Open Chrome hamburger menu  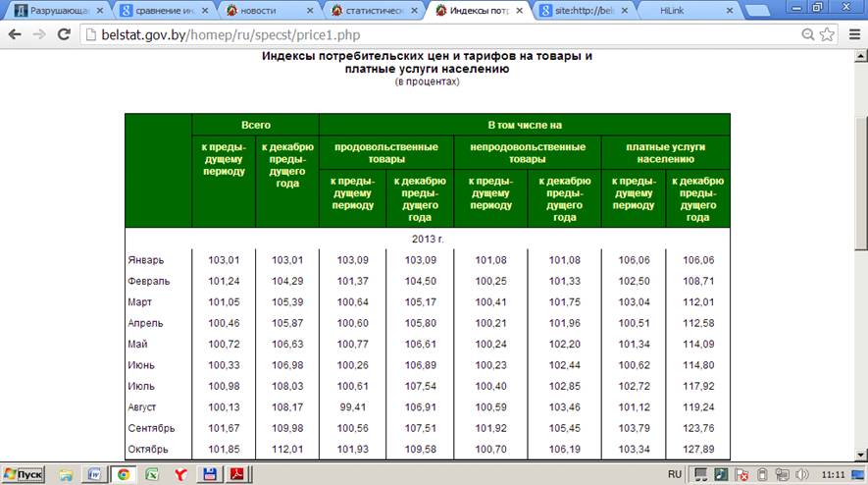850,34
